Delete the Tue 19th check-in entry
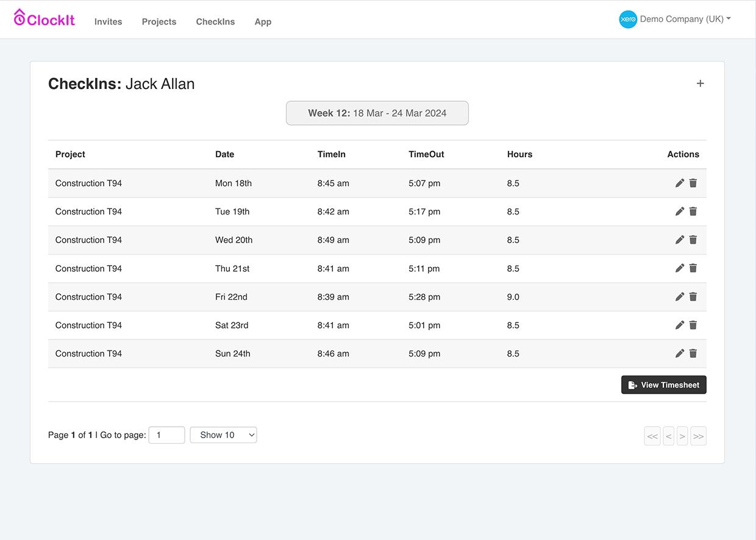 coord(693,211)
